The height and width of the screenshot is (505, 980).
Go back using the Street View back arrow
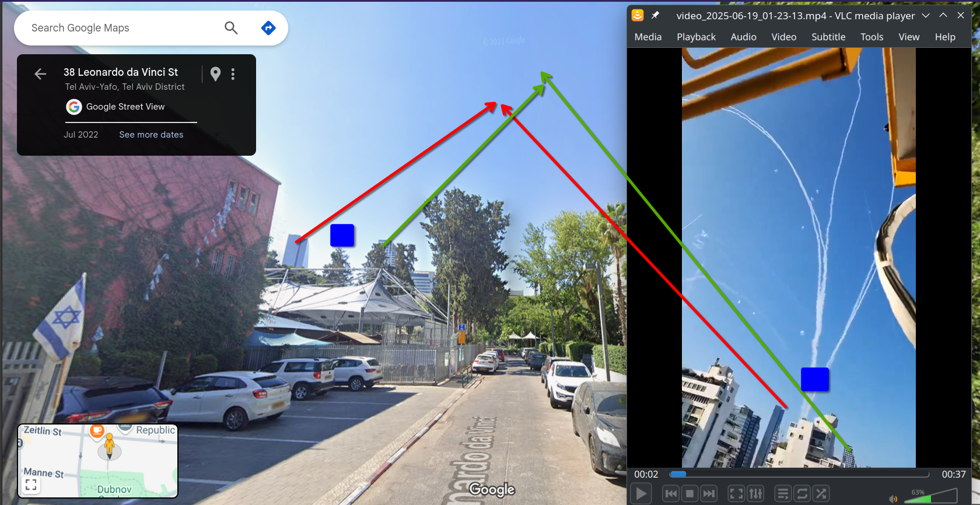(x=40, y=73)
